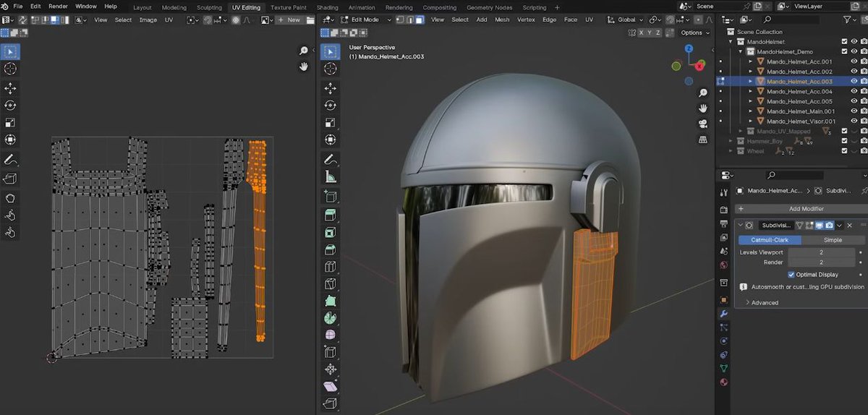This screenshot has height=415, width=868.
Task: Toggle camera view in 3D viewport
Action: [703, 124]
